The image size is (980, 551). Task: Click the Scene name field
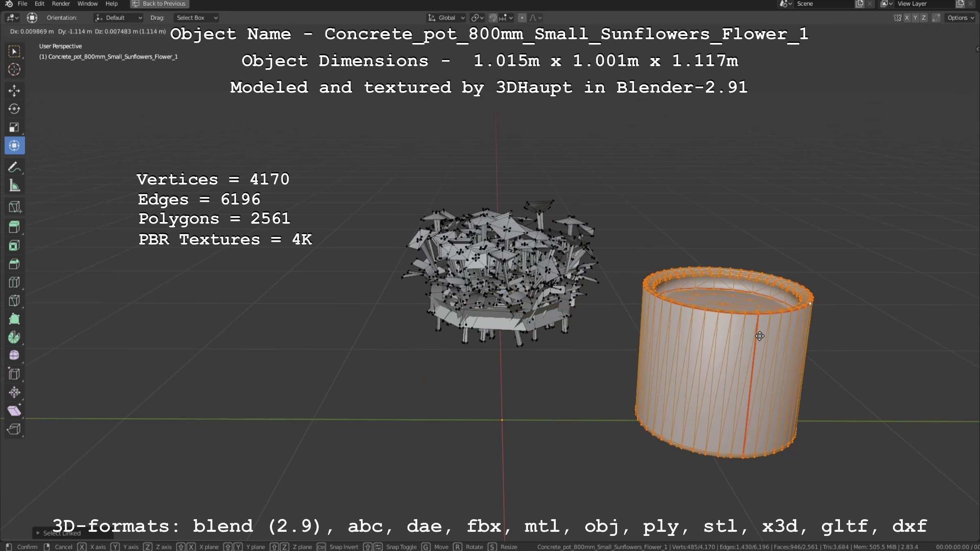click(824, 4)
